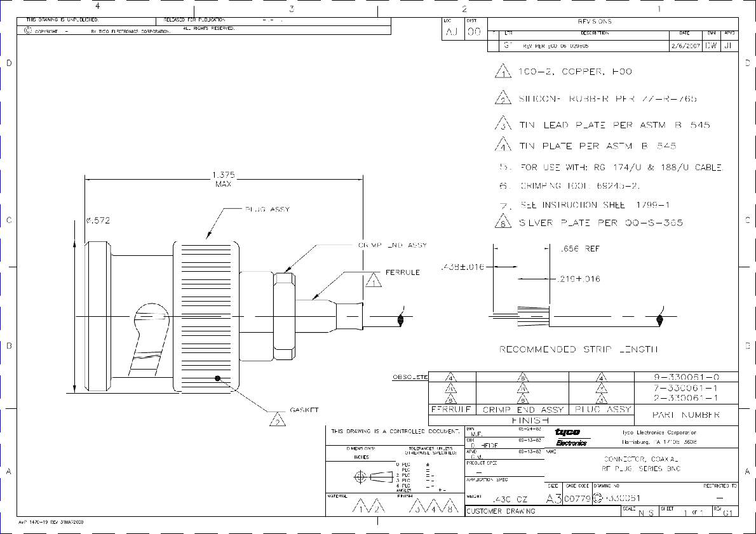Click part number '7-330061-1'
The width and height of the screenshot is (756, 534).
point(686,388)
